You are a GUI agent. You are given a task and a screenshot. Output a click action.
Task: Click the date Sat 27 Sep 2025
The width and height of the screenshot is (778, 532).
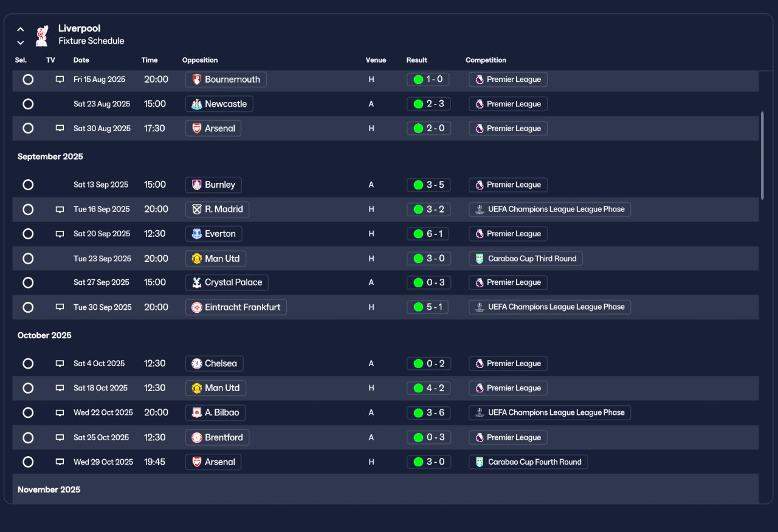point(102,282)
